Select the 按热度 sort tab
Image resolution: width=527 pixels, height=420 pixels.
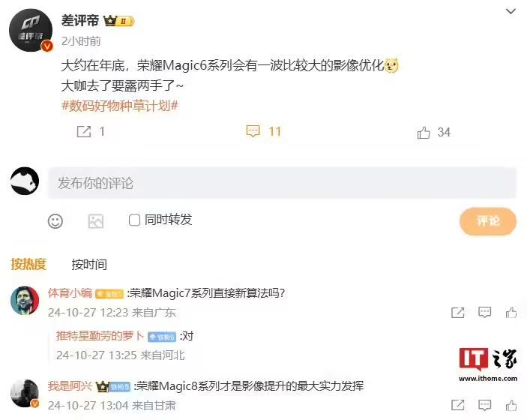[28, 264]
